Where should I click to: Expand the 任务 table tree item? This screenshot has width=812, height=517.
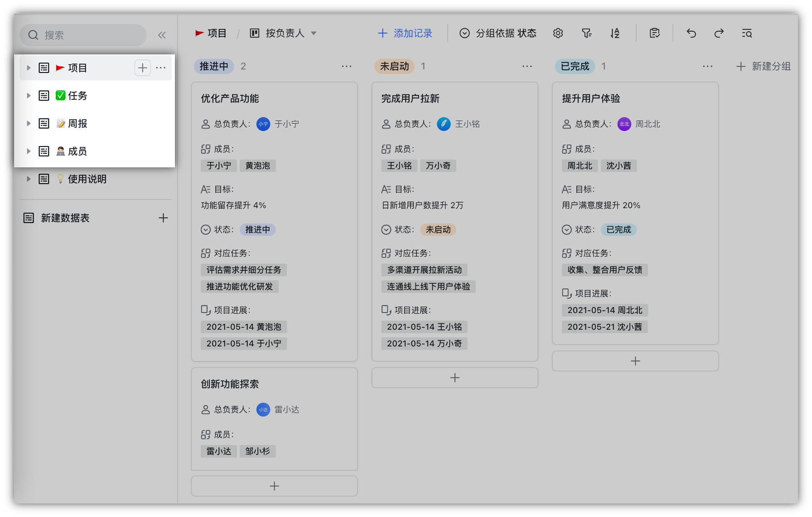click(x=29, y=96)
